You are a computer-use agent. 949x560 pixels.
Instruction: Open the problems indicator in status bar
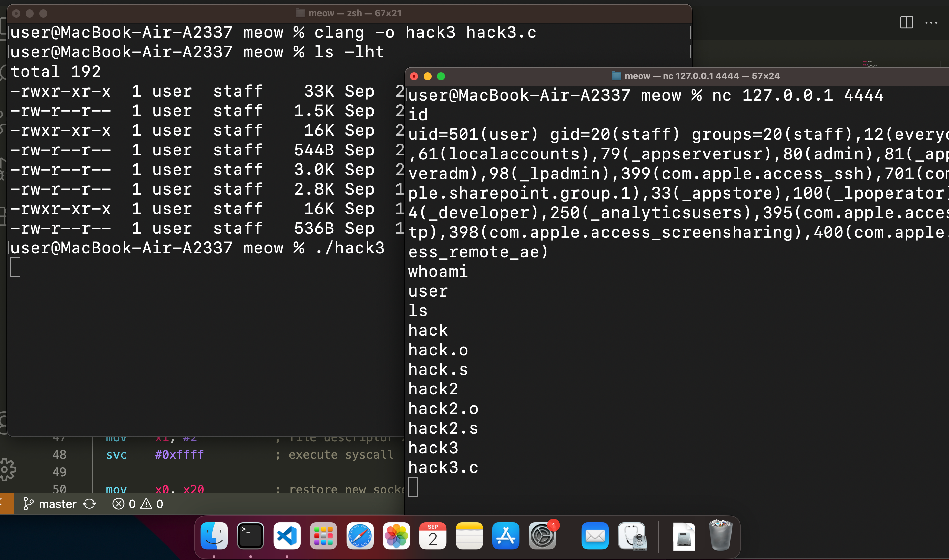[x=138, y=504]
